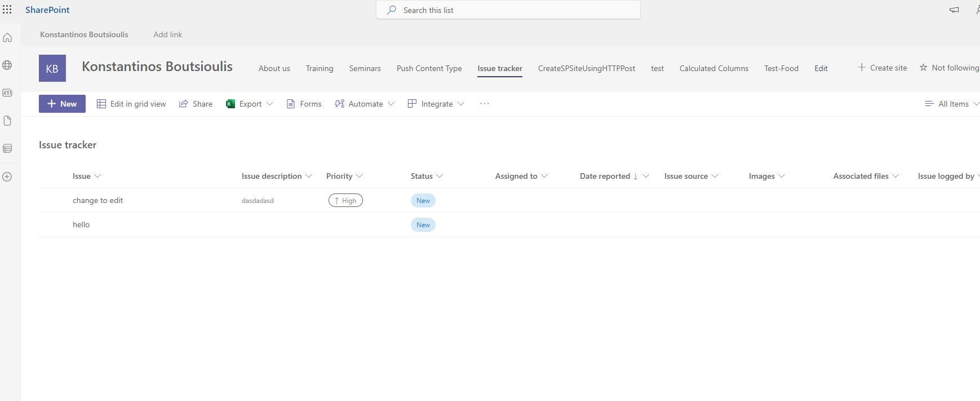
Task: Go to Calculated Columns navigation tab
Action: pyautogui.click(x=713, y=68)
